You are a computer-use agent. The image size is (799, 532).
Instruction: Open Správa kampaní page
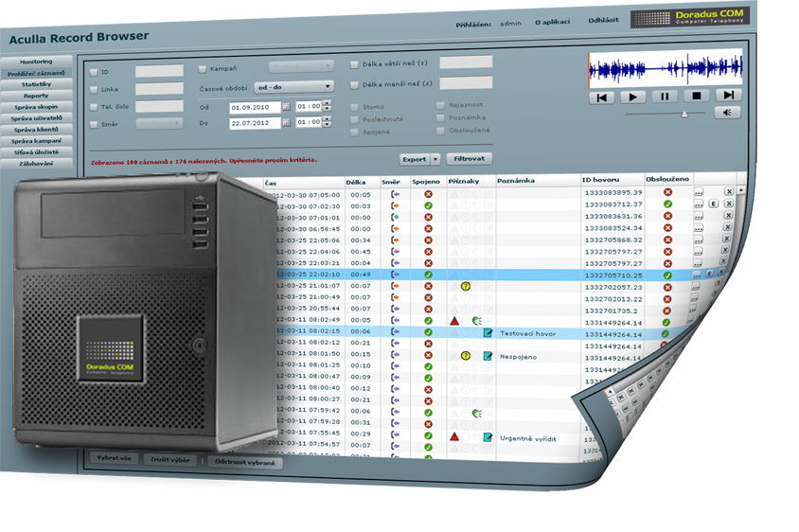click(36, 141)
